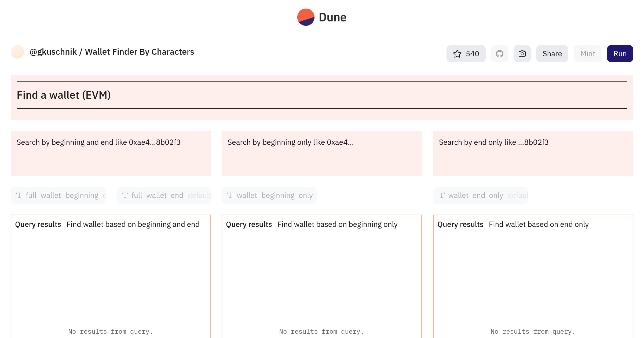Image resolution: width=644 pixels, height=338 pixels.
Task: Click the text icon beside full_wallet_end
Action: coord(125,195)
